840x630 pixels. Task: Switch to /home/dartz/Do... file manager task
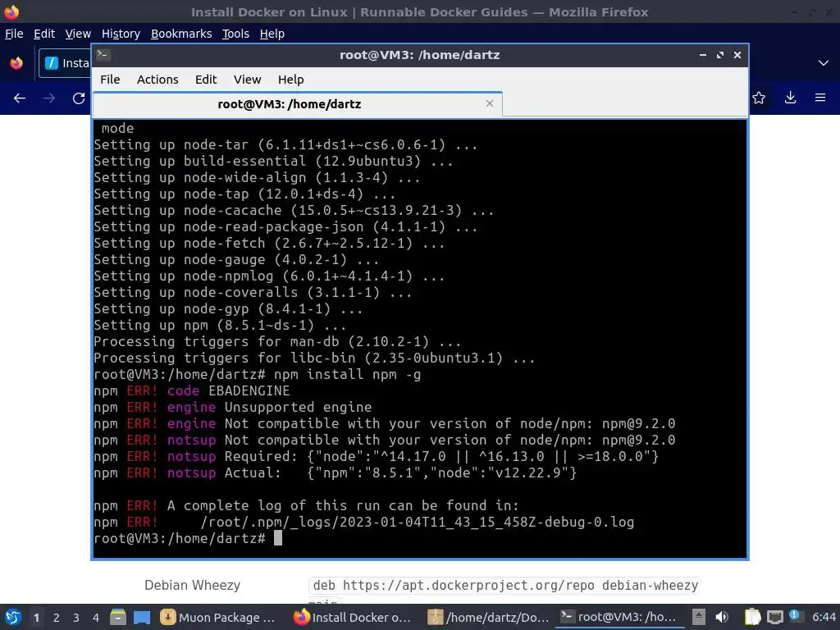click(489, 618)
